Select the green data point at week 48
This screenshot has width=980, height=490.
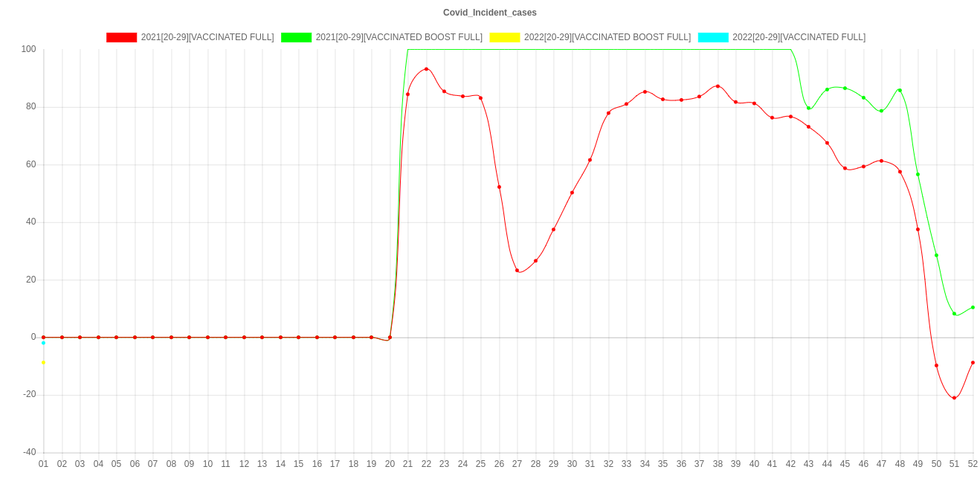[900, 90]
